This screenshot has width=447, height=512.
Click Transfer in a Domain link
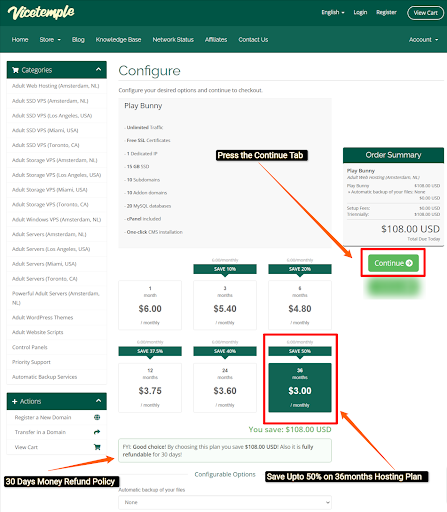pos(40,432)
